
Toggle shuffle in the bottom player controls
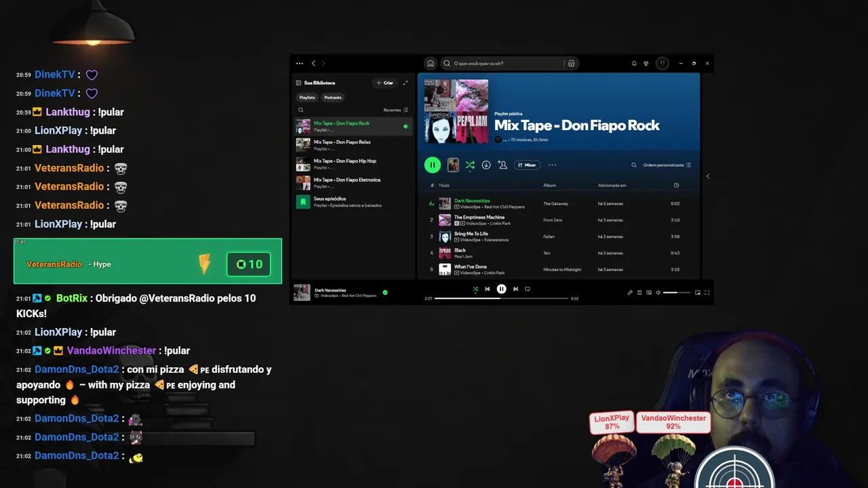(475, 289)
